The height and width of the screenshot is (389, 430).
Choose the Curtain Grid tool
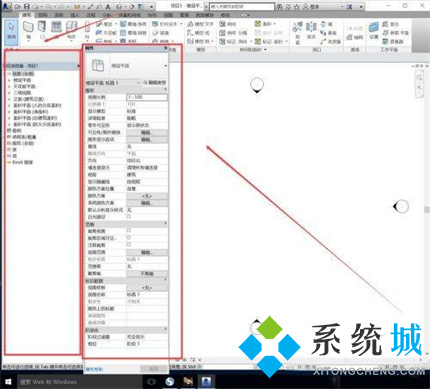pos(133,33)
